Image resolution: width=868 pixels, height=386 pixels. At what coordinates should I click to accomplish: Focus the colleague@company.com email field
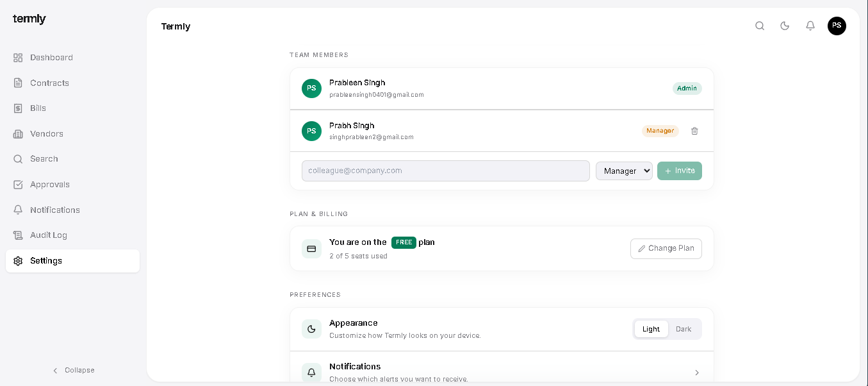tap(446, 171)
